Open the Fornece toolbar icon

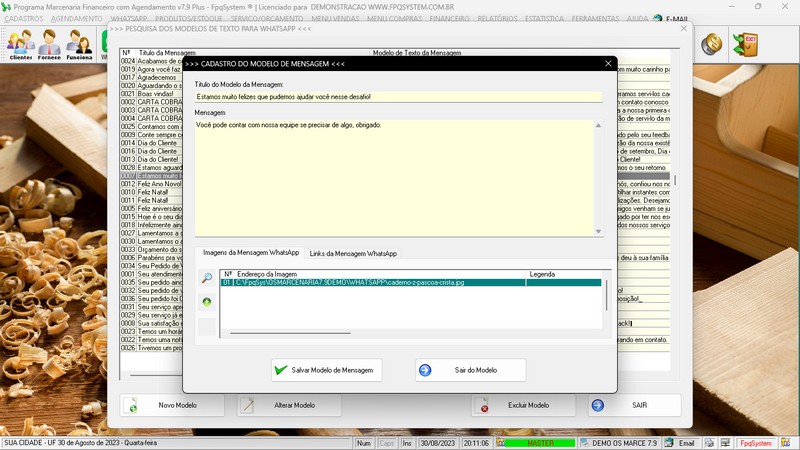pyautogui.click(x=49, y=44)
